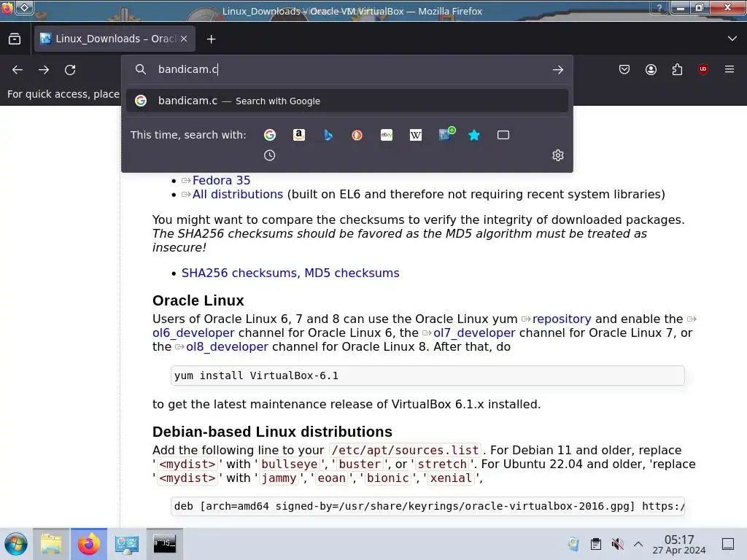Image resolution: width=747 pixels, height=560 pixels.
Task: Open the file manager from the taskbar
Action: [51, 544]
